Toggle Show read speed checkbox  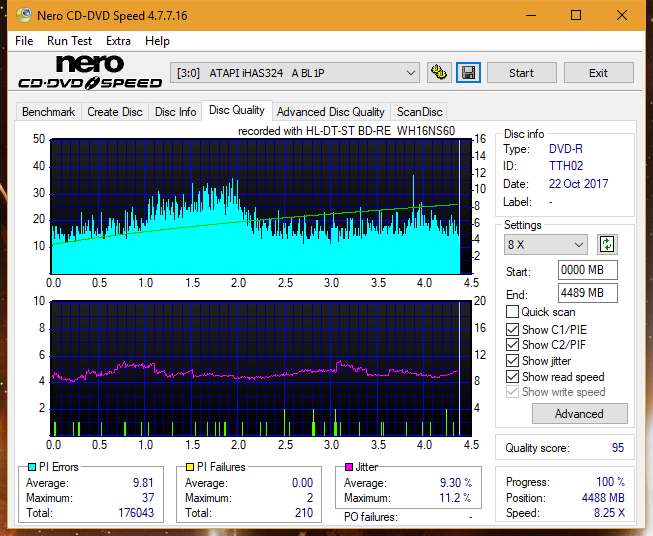pos(512,376)
